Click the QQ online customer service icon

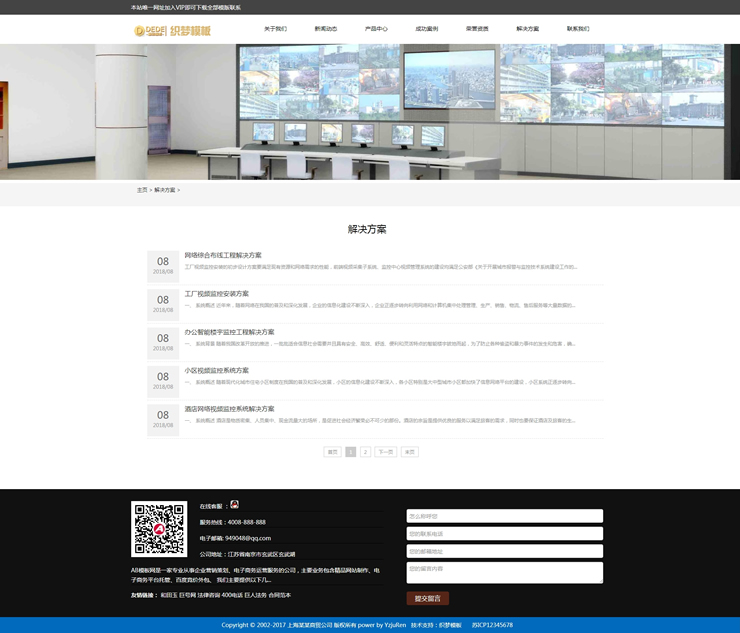click(x=234, y=505)
